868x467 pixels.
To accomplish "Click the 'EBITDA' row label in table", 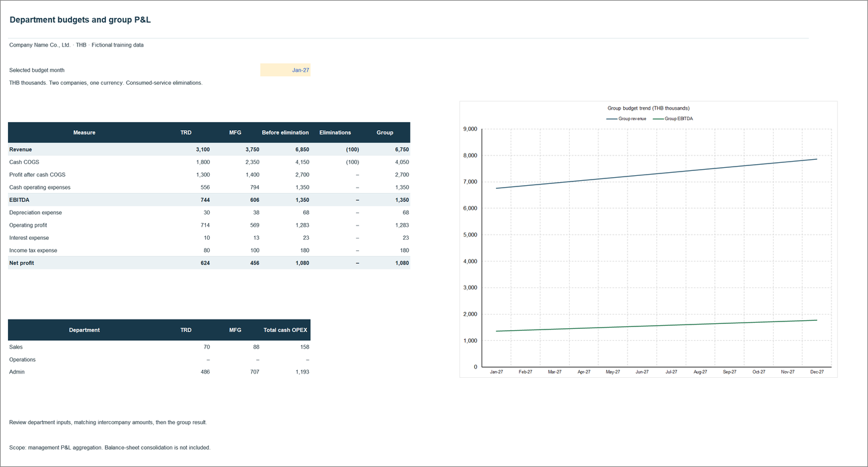I will [x=19, y=200].
